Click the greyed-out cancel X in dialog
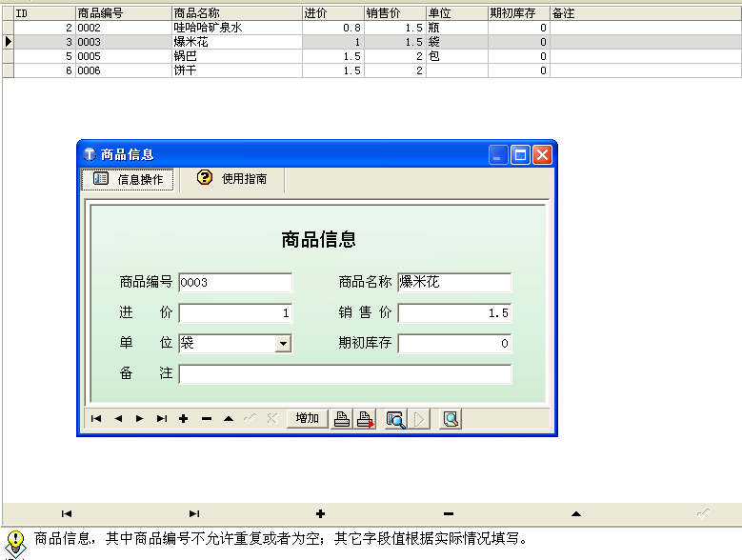Viewport: 742px width, 560px height. (x=271, y=419)
